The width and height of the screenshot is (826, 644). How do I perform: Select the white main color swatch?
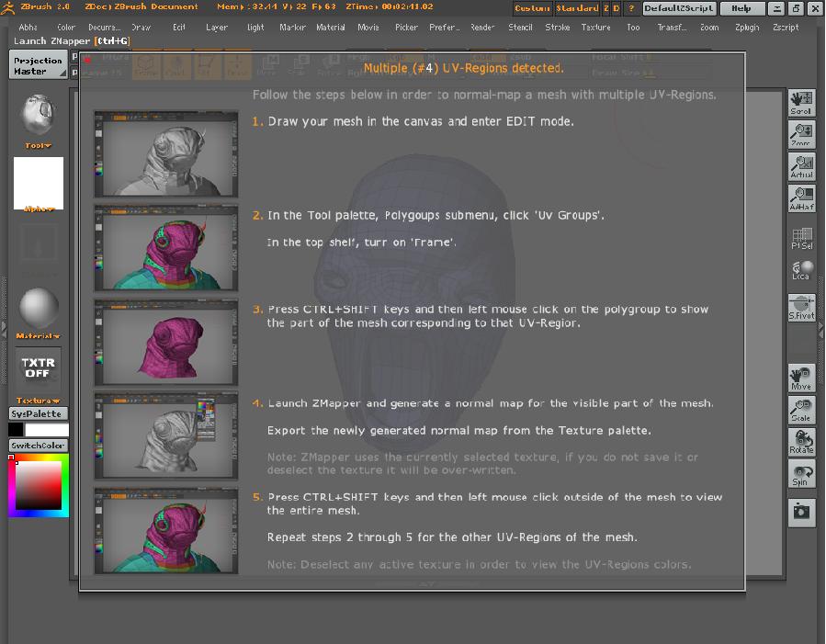tap(47, 430)
